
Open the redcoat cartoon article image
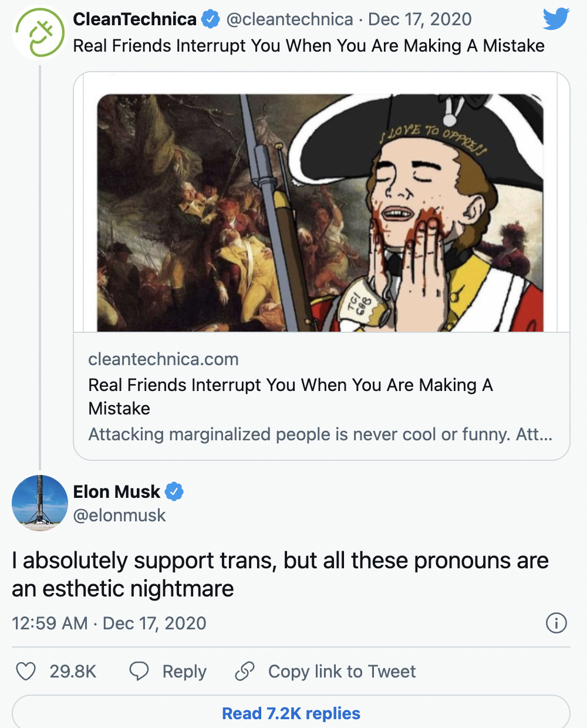click(321, 213)
